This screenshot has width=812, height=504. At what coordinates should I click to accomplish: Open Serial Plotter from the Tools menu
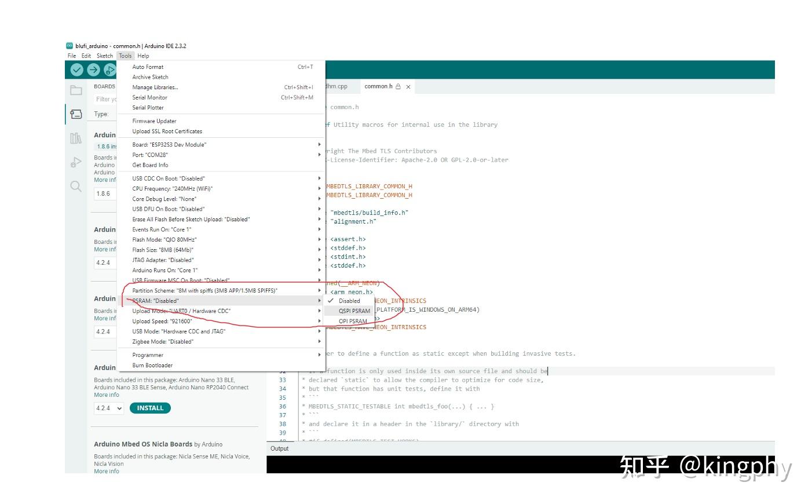(x=221, y=108)
